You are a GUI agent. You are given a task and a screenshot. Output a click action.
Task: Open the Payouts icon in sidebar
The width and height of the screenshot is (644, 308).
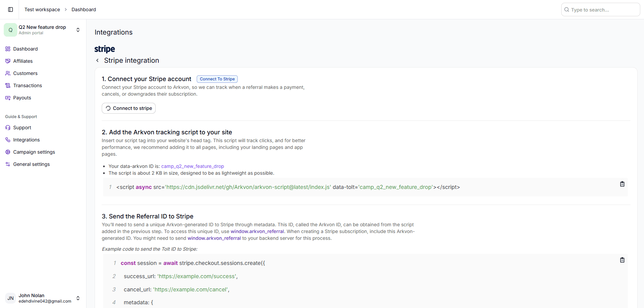tap(7, 98)
